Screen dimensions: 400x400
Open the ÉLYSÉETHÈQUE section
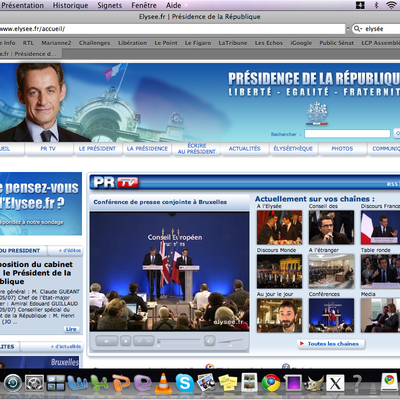293,149
